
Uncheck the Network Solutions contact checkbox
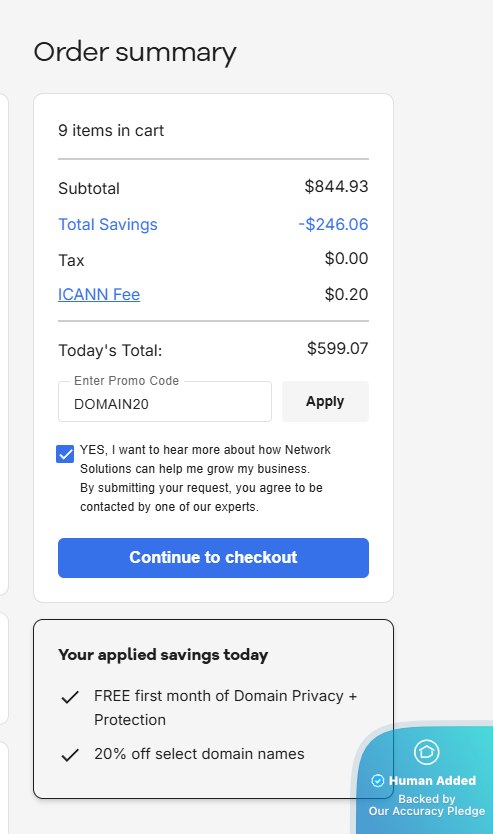(x=65, y=454)
